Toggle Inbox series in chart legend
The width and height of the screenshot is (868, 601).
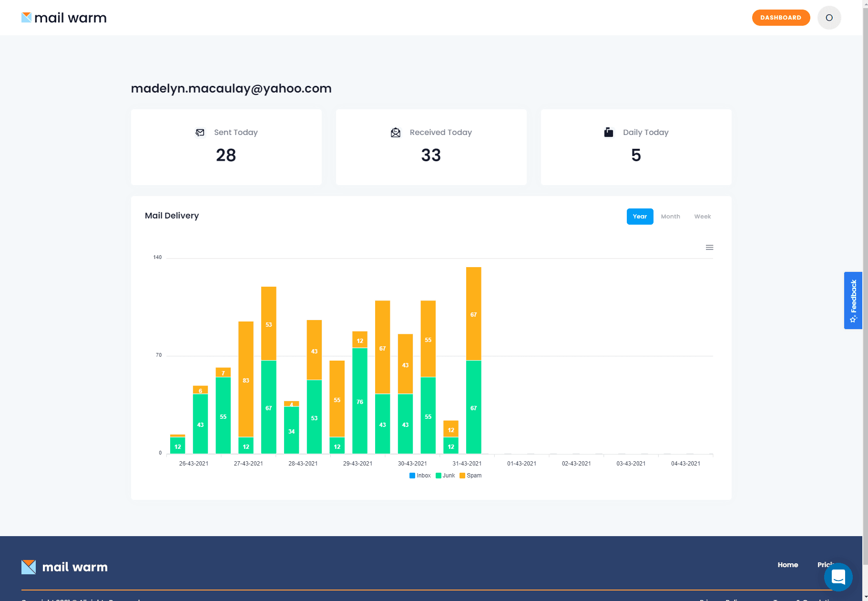tap(420, 476)
